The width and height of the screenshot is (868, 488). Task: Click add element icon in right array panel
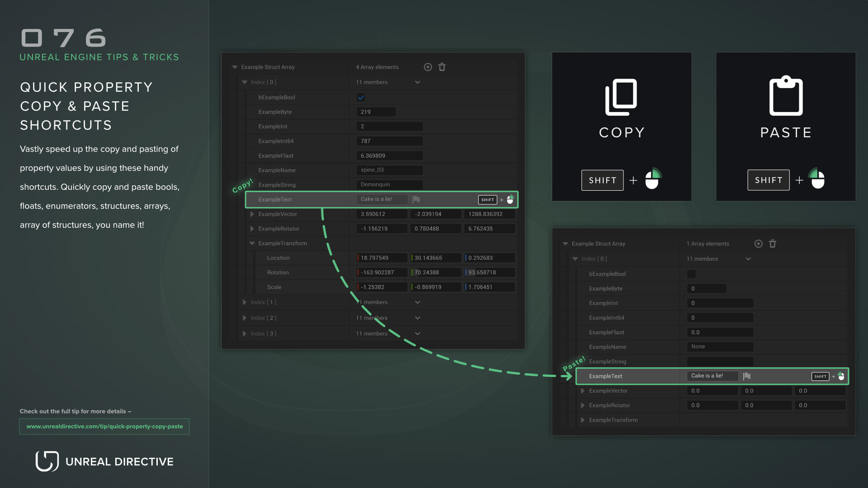(759, 244)
